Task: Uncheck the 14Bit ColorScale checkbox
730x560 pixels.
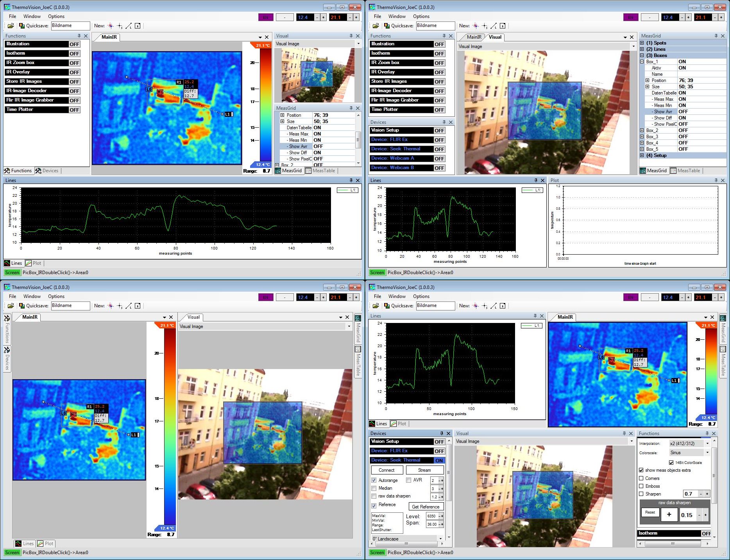Action: [x=671, y=462]
